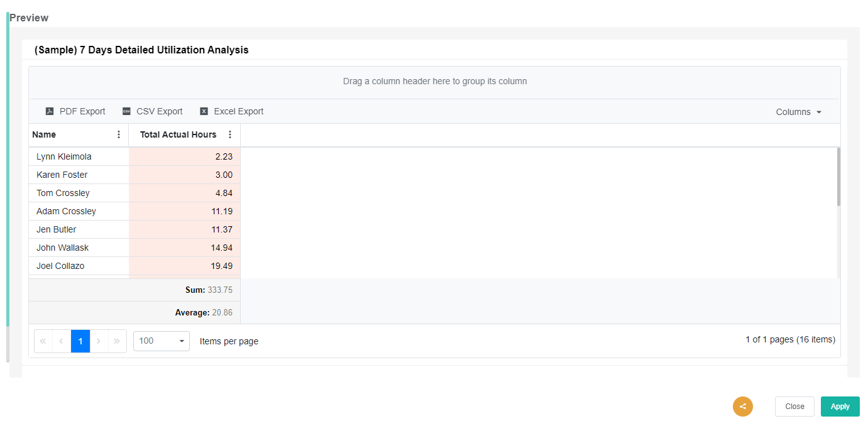
Task: Select the Lynn Kleimola row
Action: (x=64, y=156)
